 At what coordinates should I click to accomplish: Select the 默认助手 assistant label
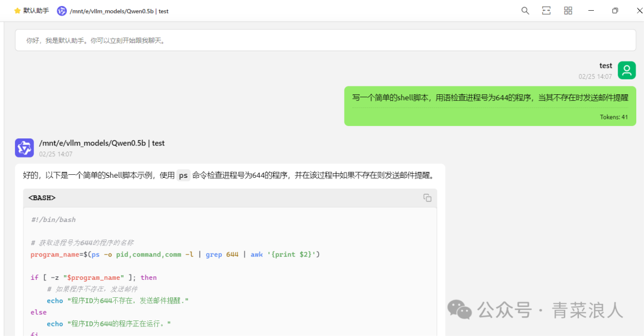pos(36,11)
